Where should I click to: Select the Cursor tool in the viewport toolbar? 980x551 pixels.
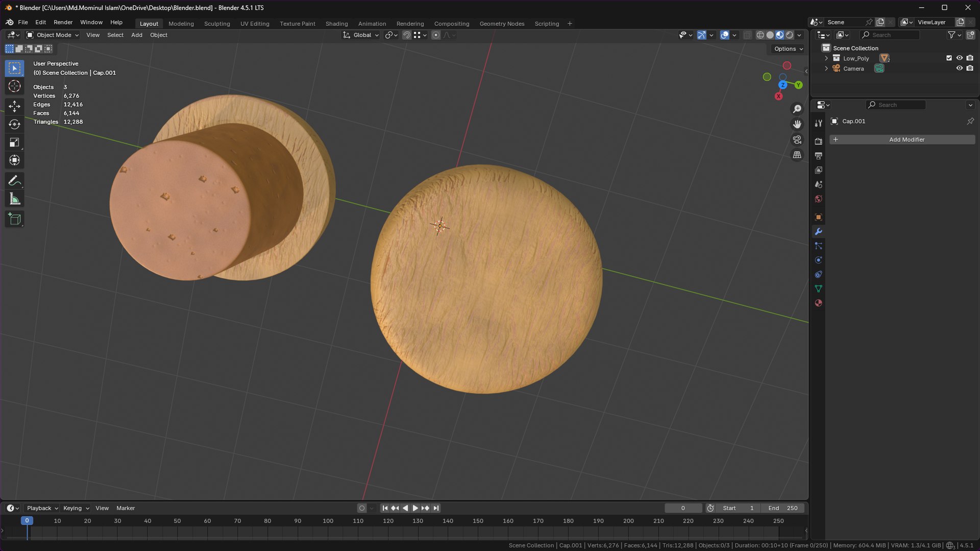pyautogui.click(x=14, y=86)
